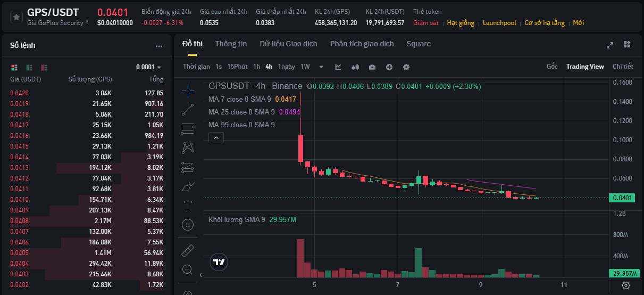644x295 pixels.
Task: Click the Cơ sở hạ tầng tag
Action: point(545,23)
